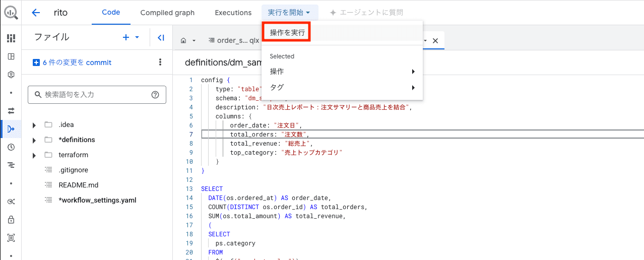
Task: Open the add-file plus dropdown in ファイル panel
Action: point(131,37)
